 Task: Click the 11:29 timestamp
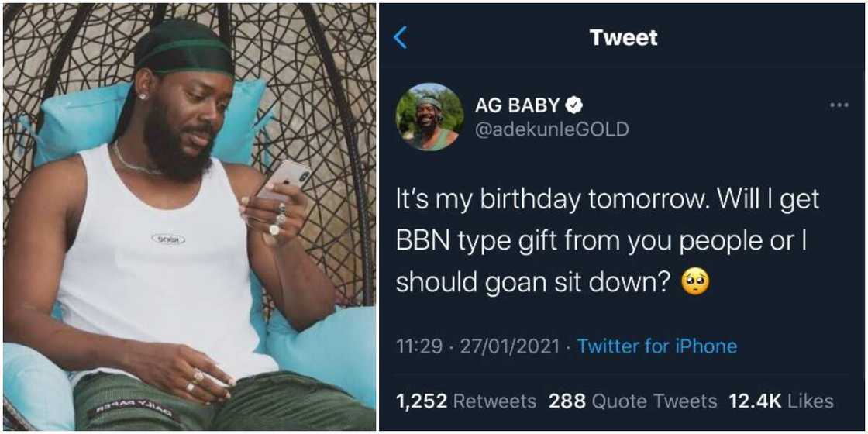tap(418, 346)
